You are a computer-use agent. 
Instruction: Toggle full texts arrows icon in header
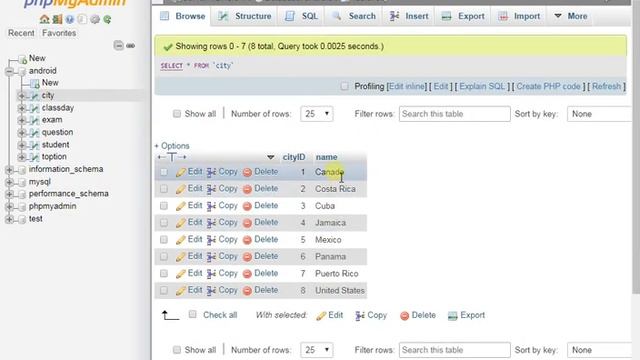click(172, 157)
